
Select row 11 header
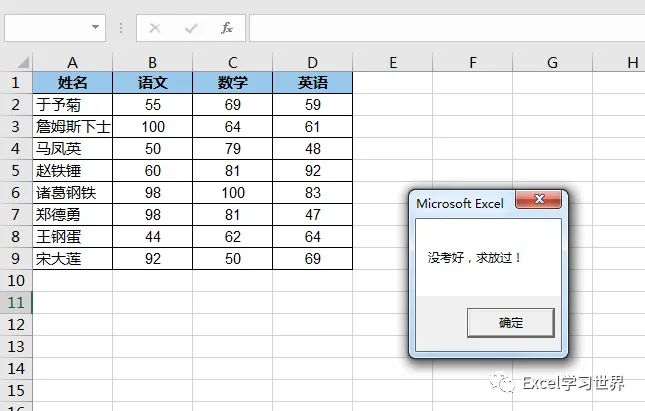pyautogui.click(x=16, y=303)
